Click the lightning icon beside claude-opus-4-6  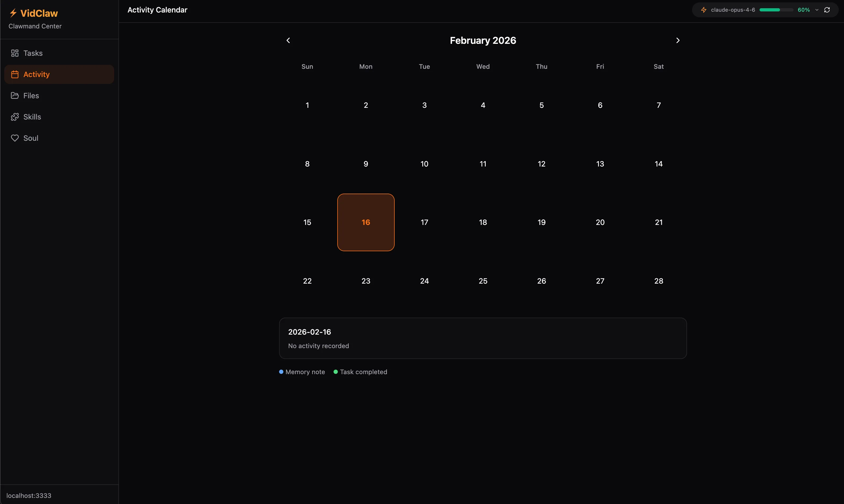(704, 10)
